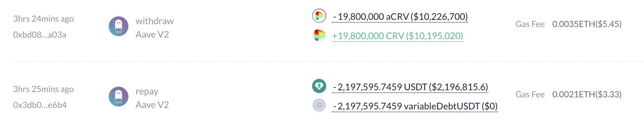Image resolution: width=644 pixels, height=130 pixels.
Task: Open the -19,800,000 aCRV amount link
Action: 400,17
